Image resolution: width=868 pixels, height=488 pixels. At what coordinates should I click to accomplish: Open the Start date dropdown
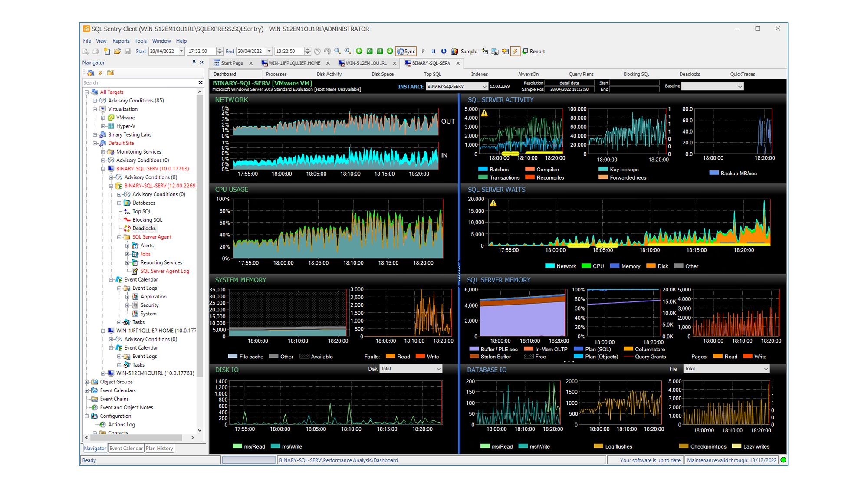(x=181, y=51)
